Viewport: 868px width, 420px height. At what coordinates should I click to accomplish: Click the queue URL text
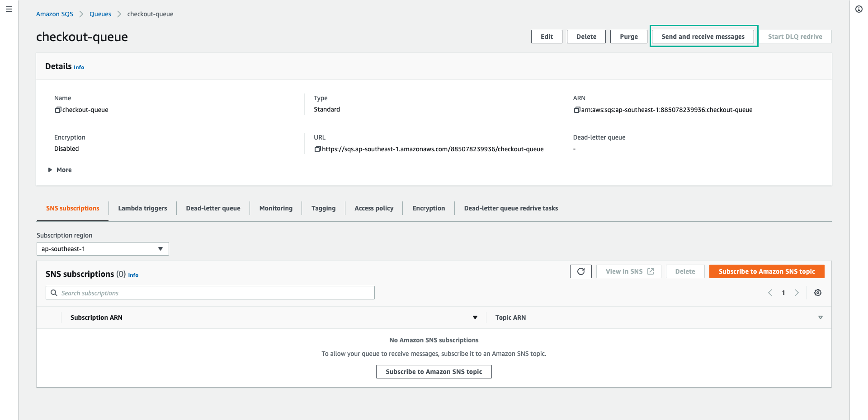(x=433, y=149)
